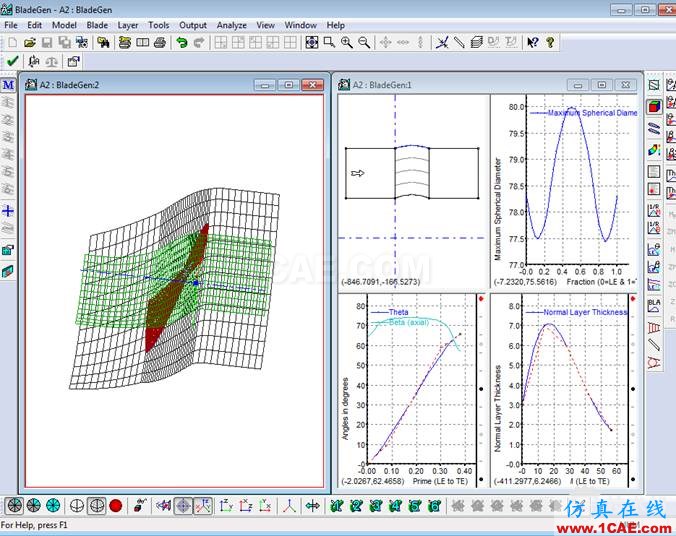The height and width of the screenshot is (536, 676).
Task: Click the red sphere display icon
Action: pyautogui.click(x=116, y=505)
